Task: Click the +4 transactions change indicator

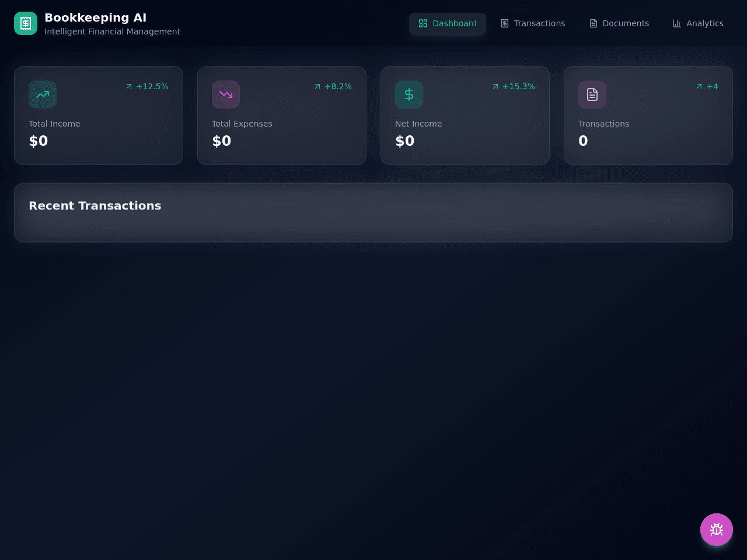Action: pyautogui.click(x=707, y=86)
